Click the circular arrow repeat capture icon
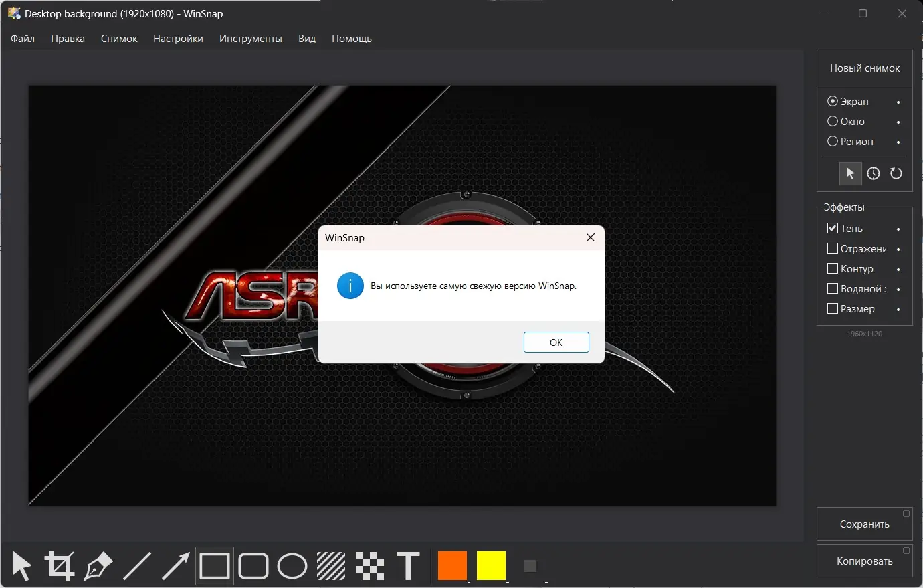The height and width of the screenshot is (588, 923). click(x=896, y=173)
